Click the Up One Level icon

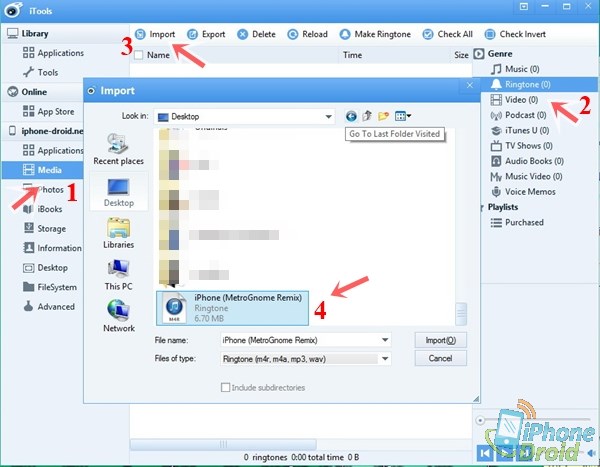367,116
